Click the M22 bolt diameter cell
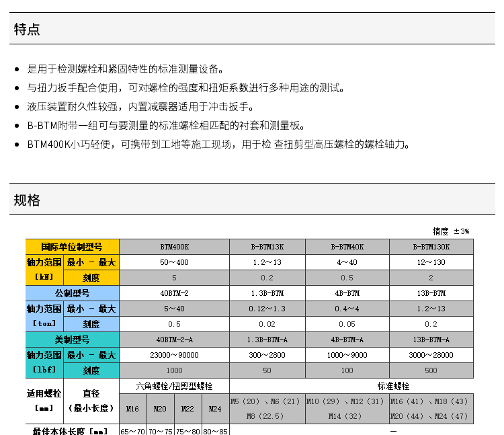Image resolution: width=504 pixels, height=435 pixels. pos(187,409)
